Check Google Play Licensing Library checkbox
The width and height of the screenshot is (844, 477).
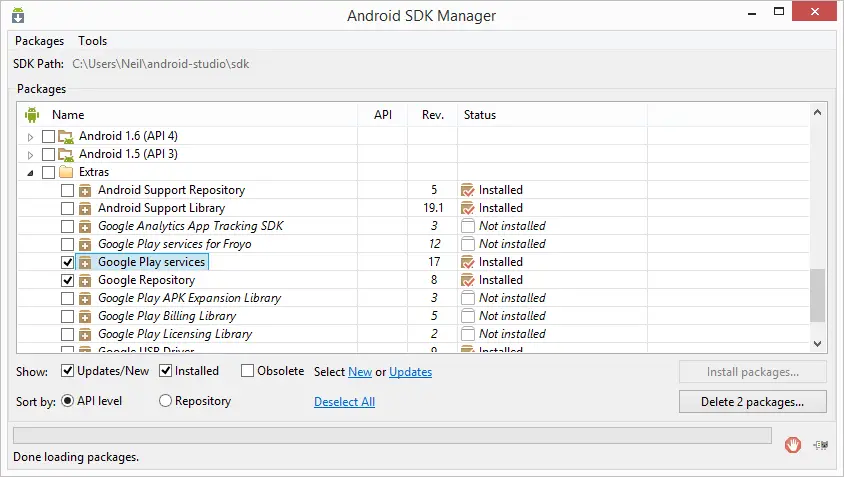pos(67,334)
